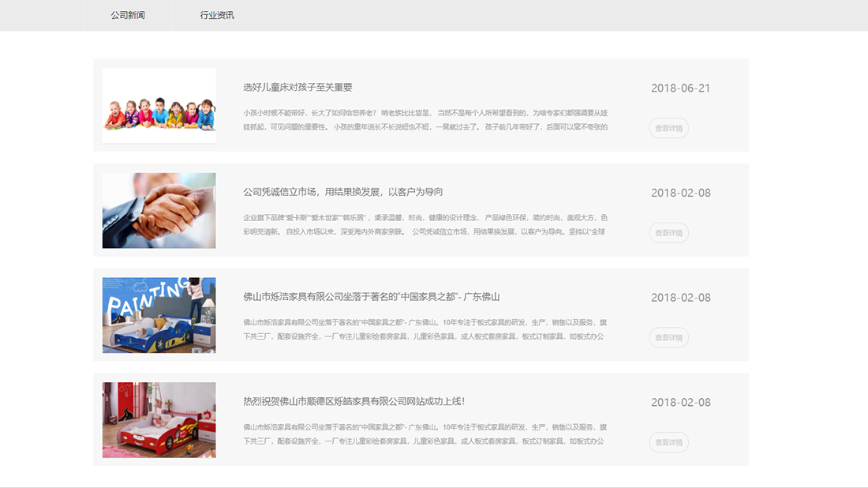Open the 行业资讯 tab

coord(217,14)
